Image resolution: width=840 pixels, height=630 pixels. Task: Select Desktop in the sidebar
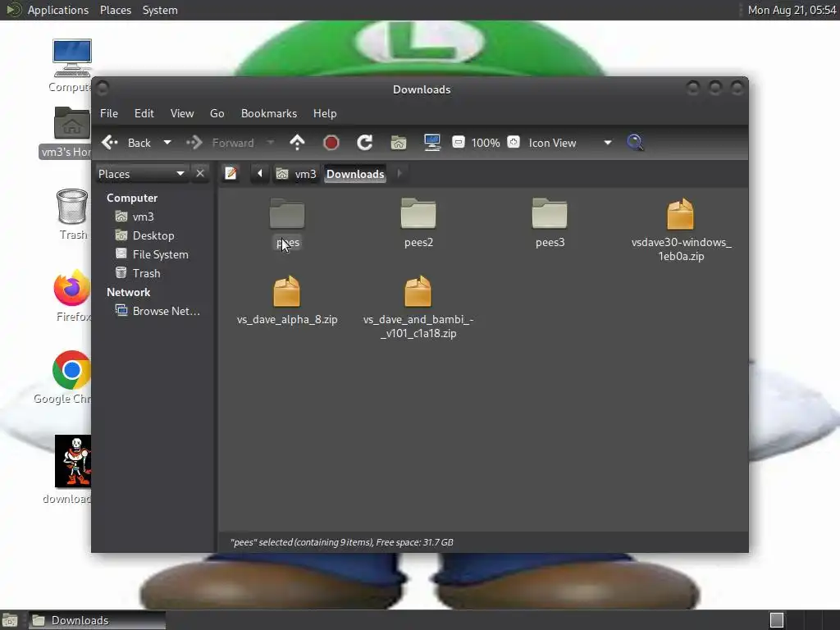click(x=144, y=235)
